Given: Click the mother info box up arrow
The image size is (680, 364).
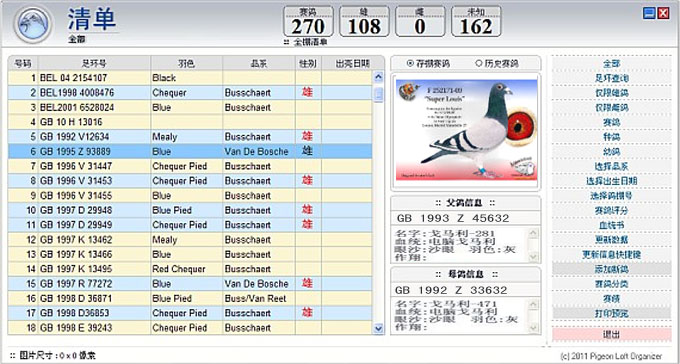Looking at the screenshot, I should pos(533,304).
